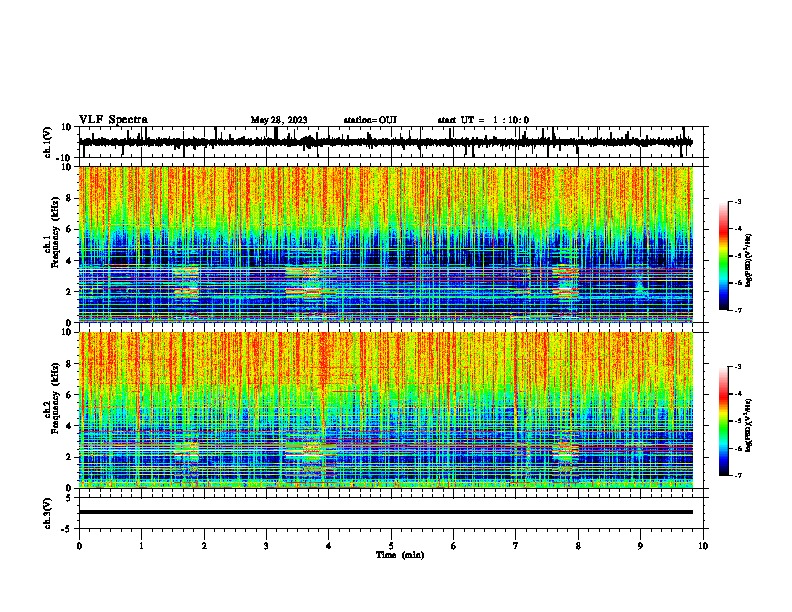The height and width of the screenshot is (612, 792).
Task: Click the ch.1(V) waveform axis label
Action: pos(48,142)
